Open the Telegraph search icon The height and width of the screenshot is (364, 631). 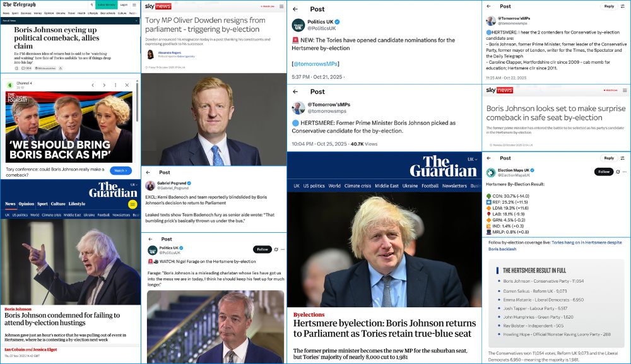91,5
